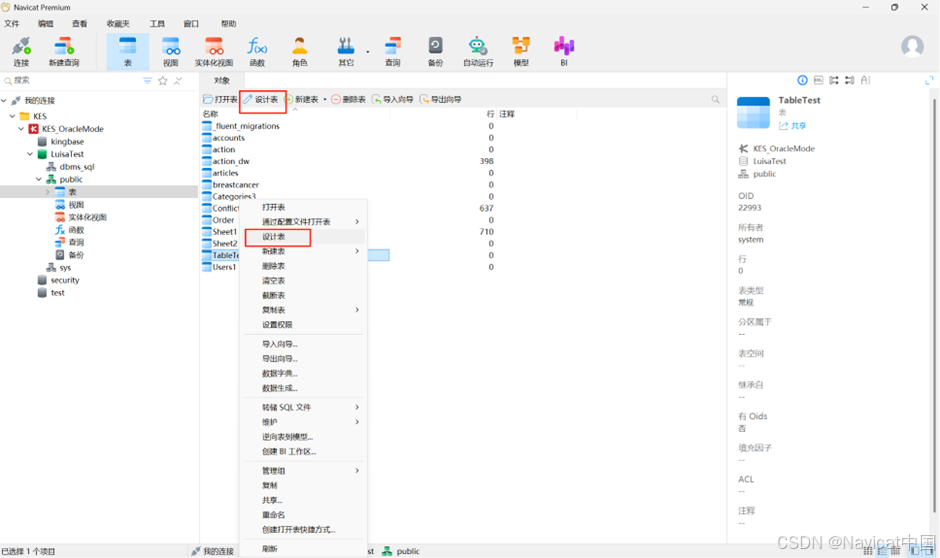Click the DDL icon atop right panel

coord(818,80)
